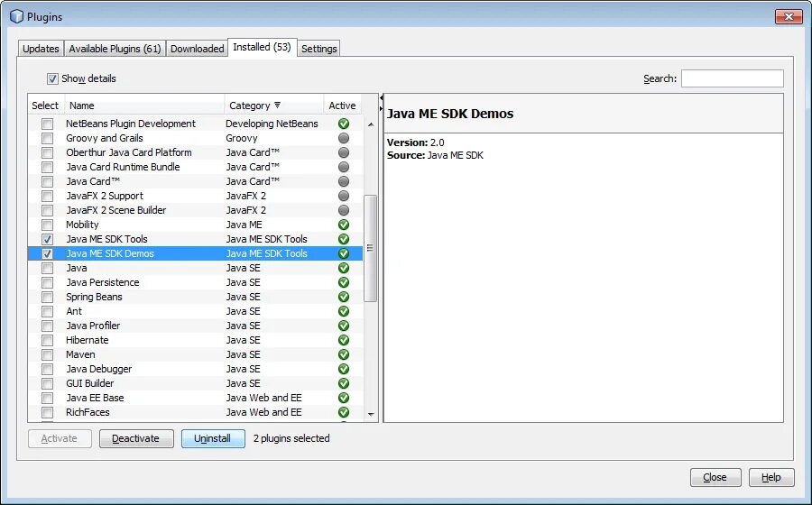Click scroll down arrow of plugin list

click(371, 414)
